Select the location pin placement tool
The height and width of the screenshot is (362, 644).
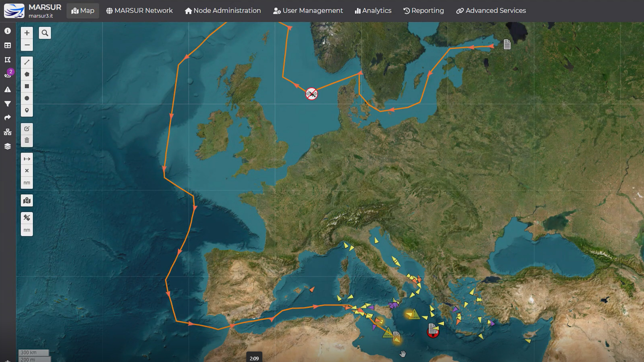27,110
